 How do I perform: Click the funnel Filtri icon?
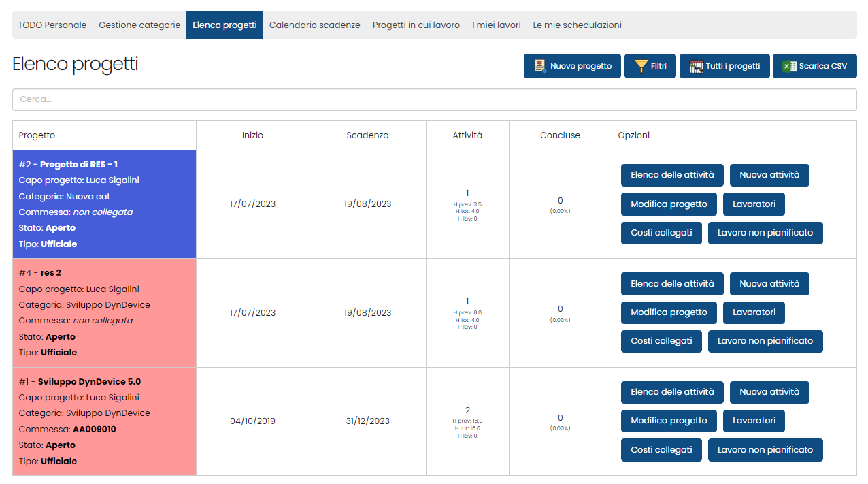point(641,66)
